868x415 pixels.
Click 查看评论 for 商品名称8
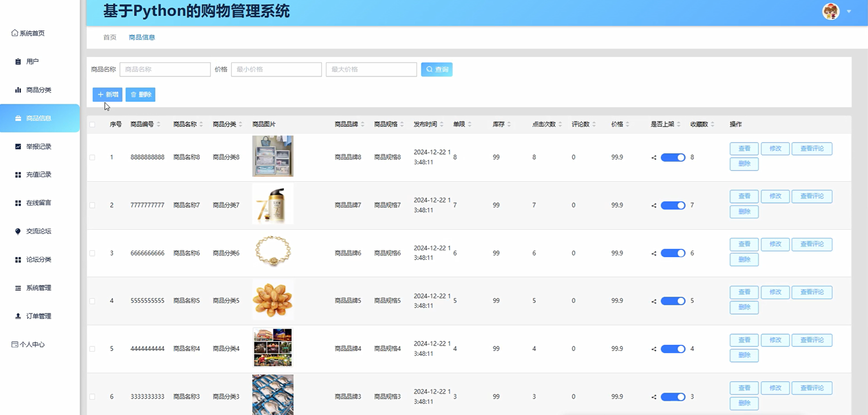(812, 148)
